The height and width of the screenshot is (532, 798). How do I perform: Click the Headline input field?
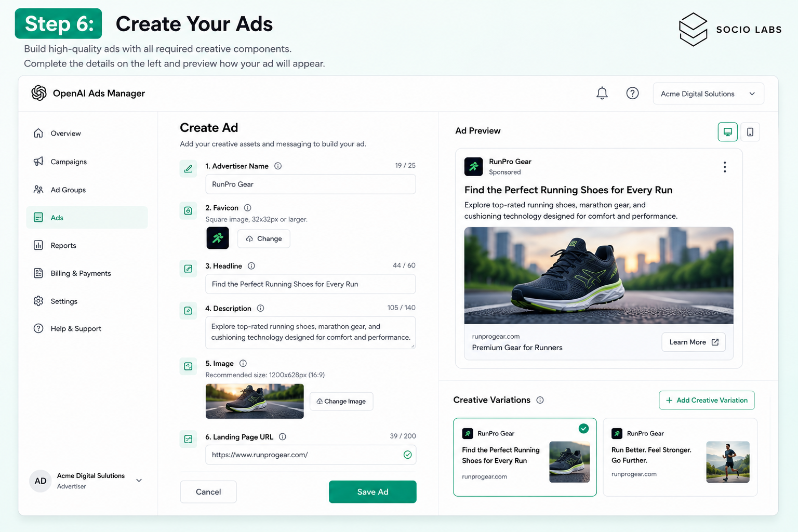pos(311,284)
